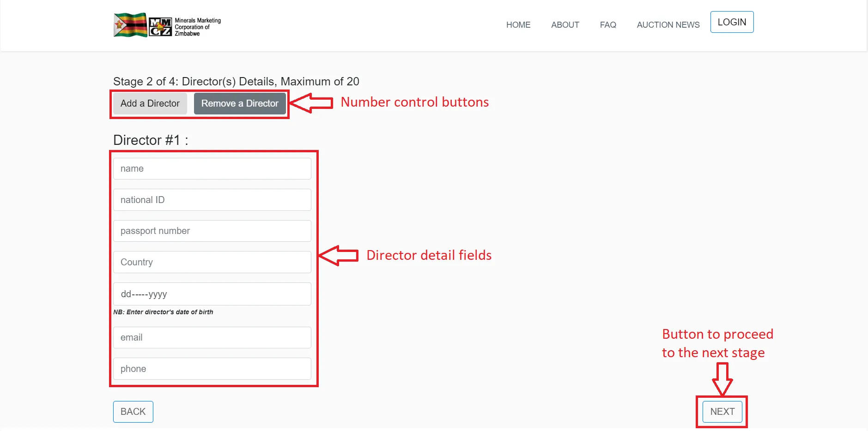Click the Stage 2 of 4 heading
The height and width of the screenshot is (431, 868).
(x=236, y=81)
